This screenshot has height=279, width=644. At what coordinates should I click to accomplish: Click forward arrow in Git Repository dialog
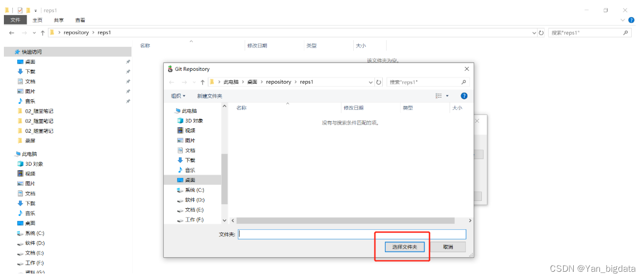(x=184, y=82)
